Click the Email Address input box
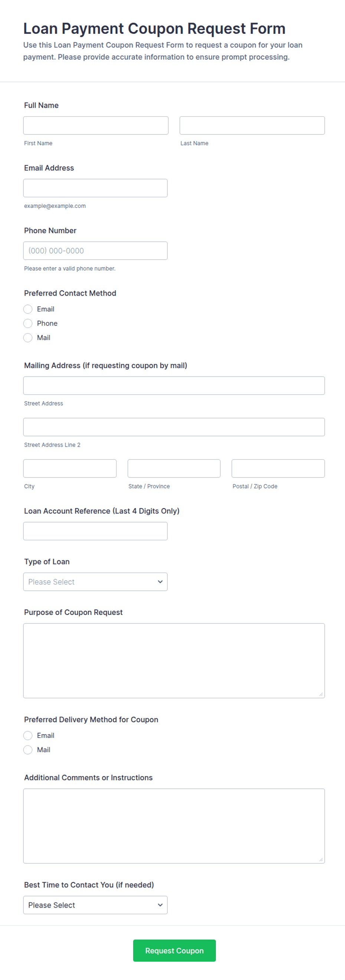Screen dimensions: 345x980 point(95,188)
